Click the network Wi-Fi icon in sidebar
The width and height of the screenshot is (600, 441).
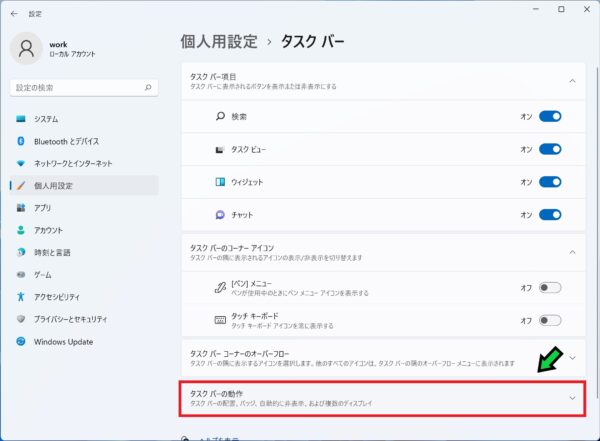(x=21, y=163)
